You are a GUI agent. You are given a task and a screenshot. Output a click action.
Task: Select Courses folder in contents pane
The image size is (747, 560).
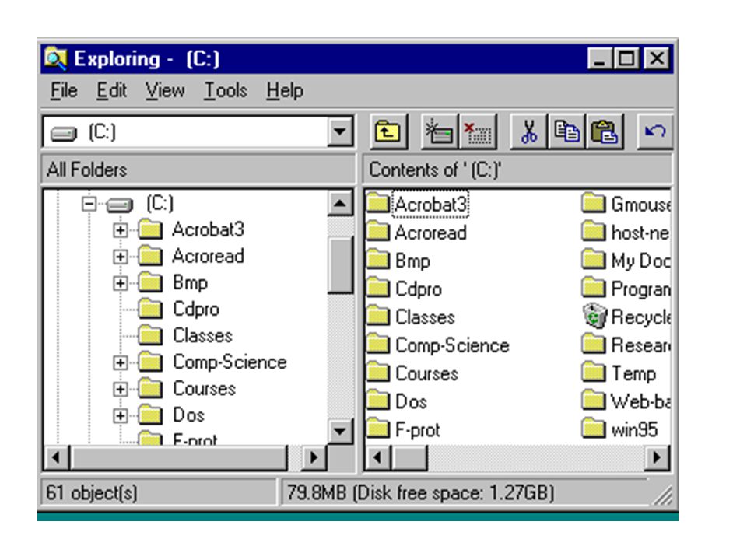[x=412, y=373]
